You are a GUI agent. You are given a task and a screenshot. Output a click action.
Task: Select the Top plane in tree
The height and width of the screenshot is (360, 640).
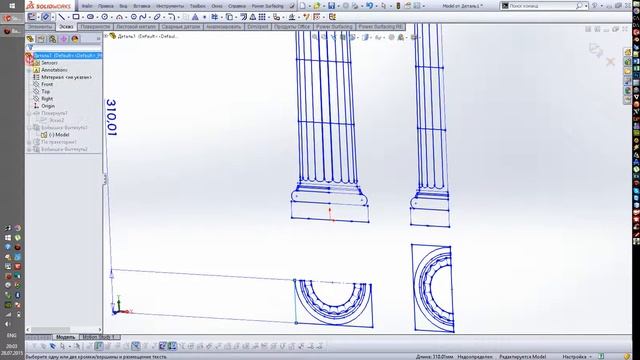pos(45,91)
